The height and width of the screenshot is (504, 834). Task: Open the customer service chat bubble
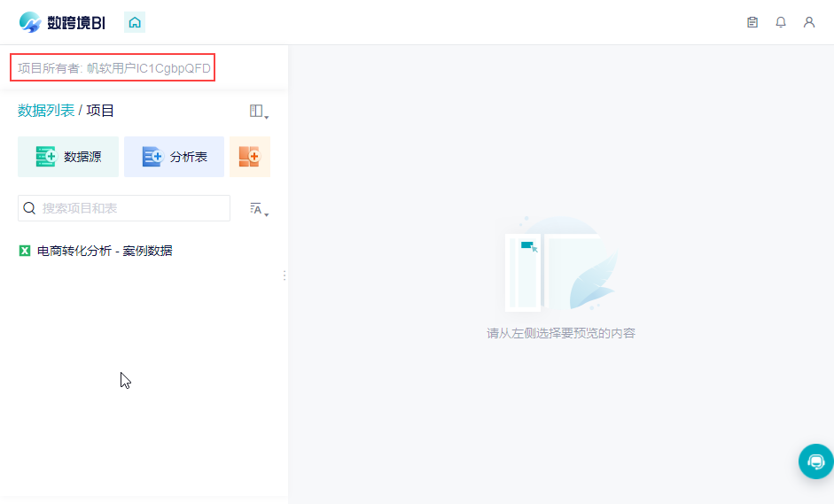pyautogui.click(x=815, y=461)
